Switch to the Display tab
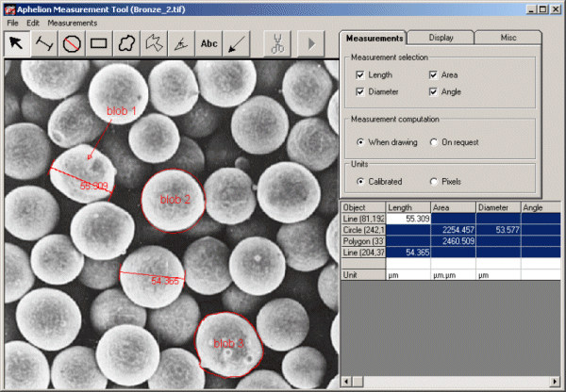Viewport: 566px width, 392px height. click(441, 38)
